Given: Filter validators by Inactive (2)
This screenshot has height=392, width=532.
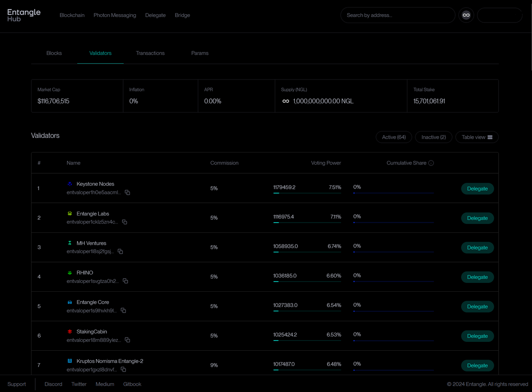Looking at the screenshot, I should pyautogui.click(x=434, y=137).
